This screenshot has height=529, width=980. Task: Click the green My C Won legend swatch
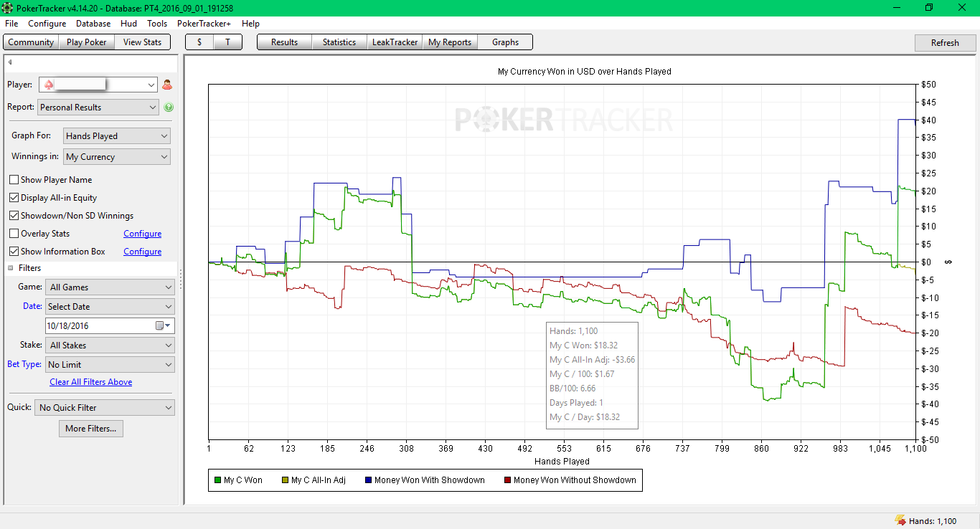pos(218,480)
